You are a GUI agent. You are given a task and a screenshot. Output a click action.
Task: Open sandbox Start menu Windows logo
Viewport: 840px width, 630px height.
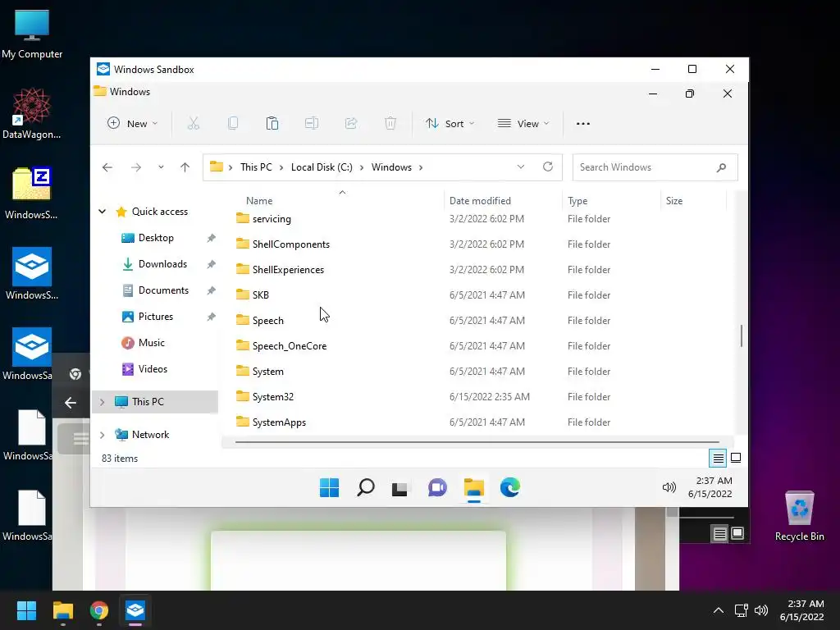329,487
